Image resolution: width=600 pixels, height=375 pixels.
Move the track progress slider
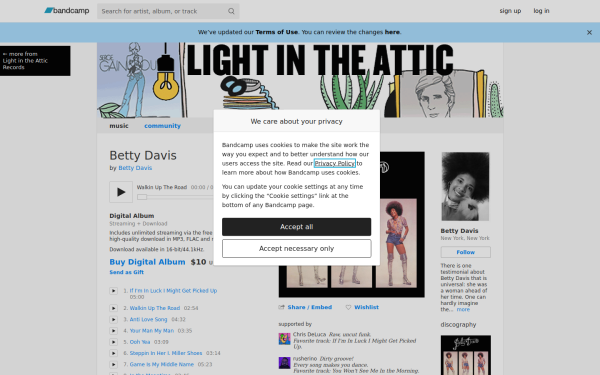[x=142, y=197]
